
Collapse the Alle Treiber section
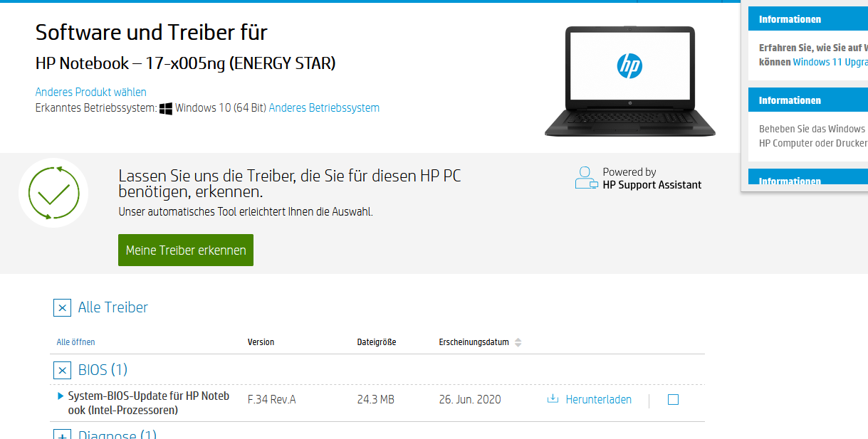pyautogui.click(x=62, y=307)
